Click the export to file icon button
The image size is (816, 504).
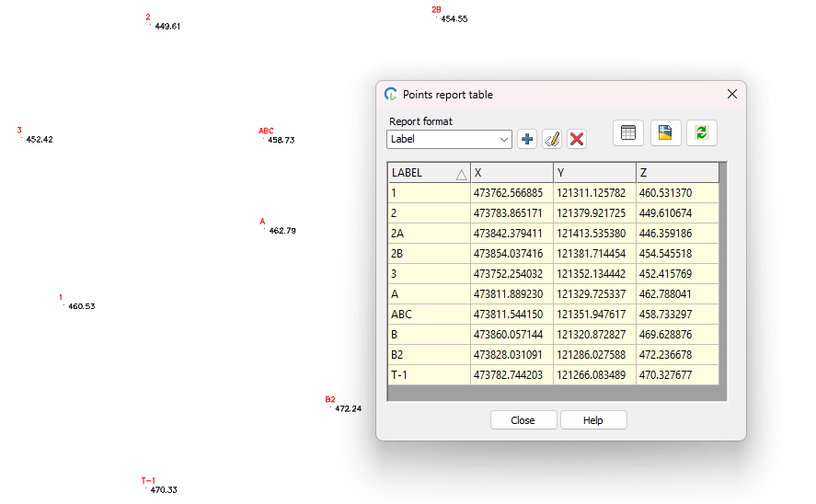tap(666, 132)
